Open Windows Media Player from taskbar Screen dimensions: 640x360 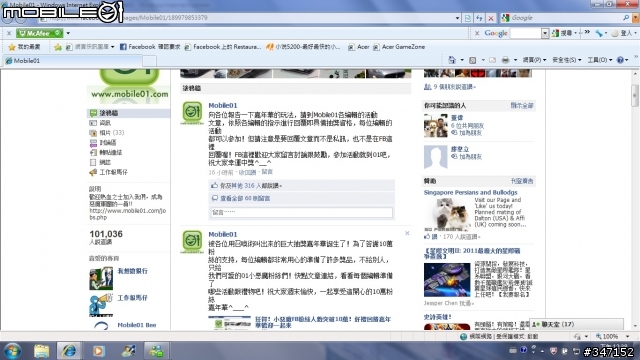[x=98, y=351]
